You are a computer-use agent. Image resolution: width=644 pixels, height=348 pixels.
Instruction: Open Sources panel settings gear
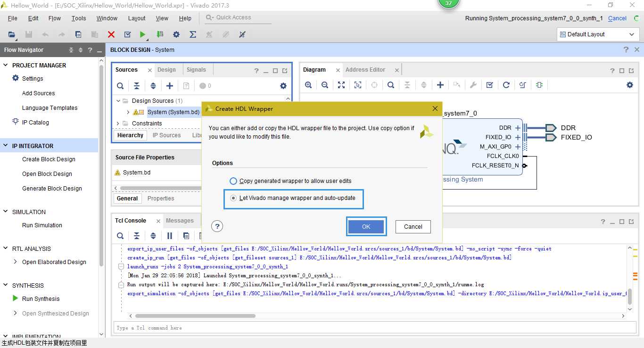pos(283,86)
